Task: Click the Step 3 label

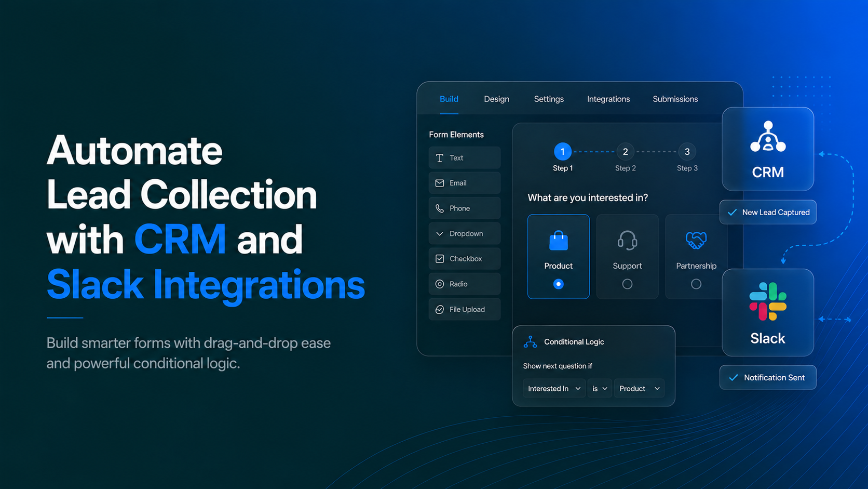Action: click(x=687, y=168)
